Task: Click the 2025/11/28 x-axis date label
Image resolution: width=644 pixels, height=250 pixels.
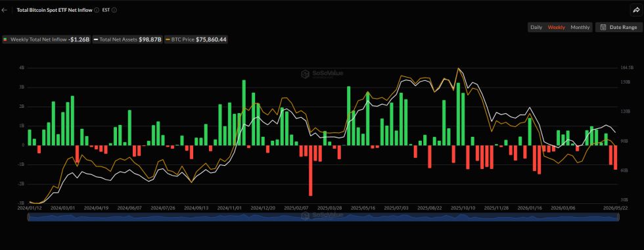Action: tap(495, 208)
